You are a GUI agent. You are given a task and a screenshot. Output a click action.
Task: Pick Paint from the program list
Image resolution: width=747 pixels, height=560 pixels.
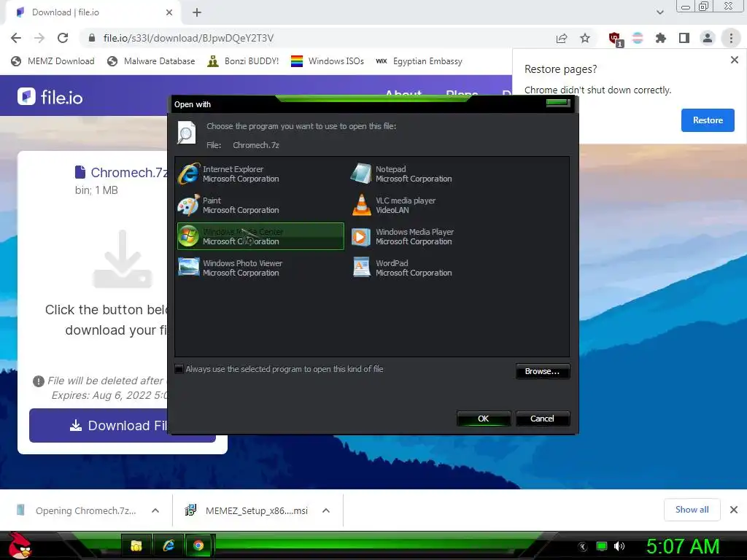tap(260, 205)
